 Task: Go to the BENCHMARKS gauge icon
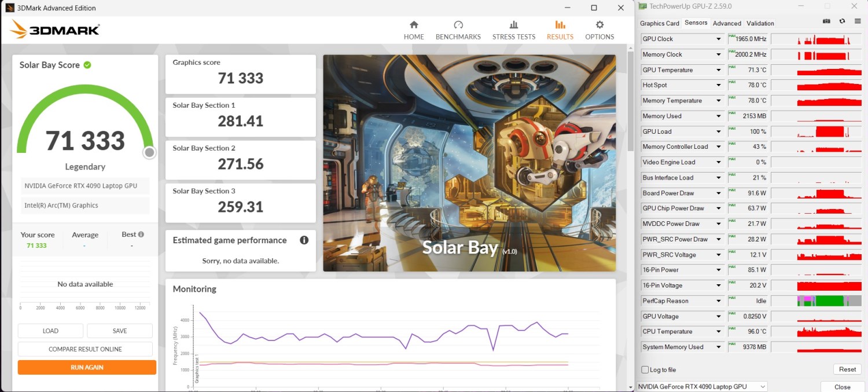(458, 25)
